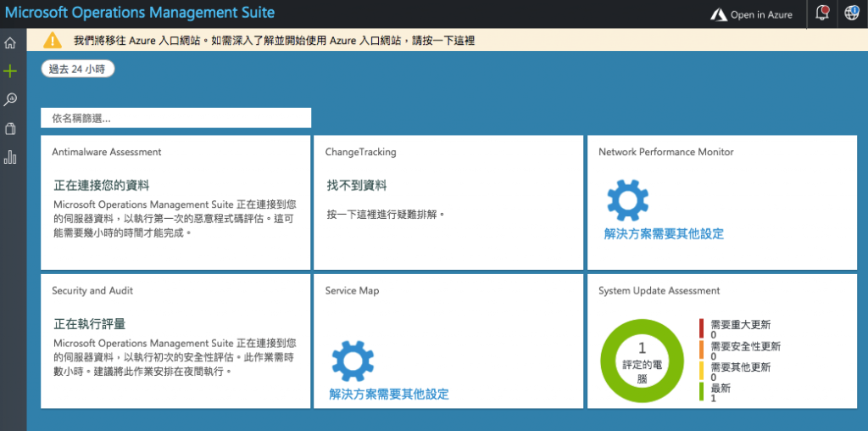Click the green donut chart ring

coord(609,362)
